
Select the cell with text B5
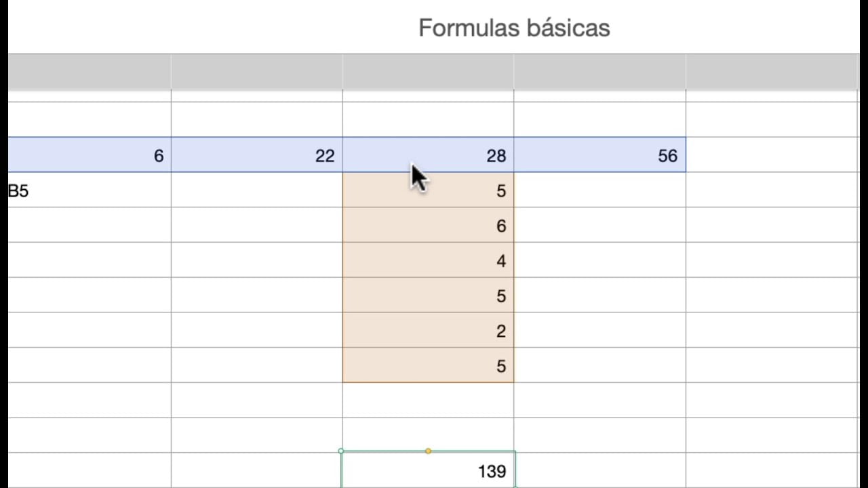click(90, 190)
